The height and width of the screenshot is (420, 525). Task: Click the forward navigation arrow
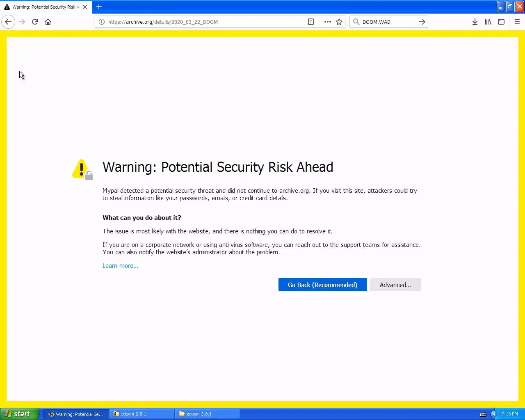click(x=22, y=22)
